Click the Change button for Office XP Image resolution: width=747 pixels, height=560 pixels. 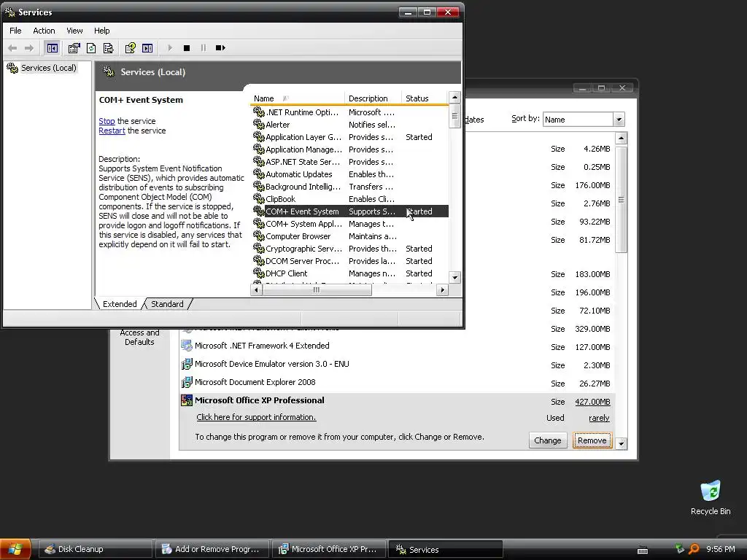click(547, 440)
